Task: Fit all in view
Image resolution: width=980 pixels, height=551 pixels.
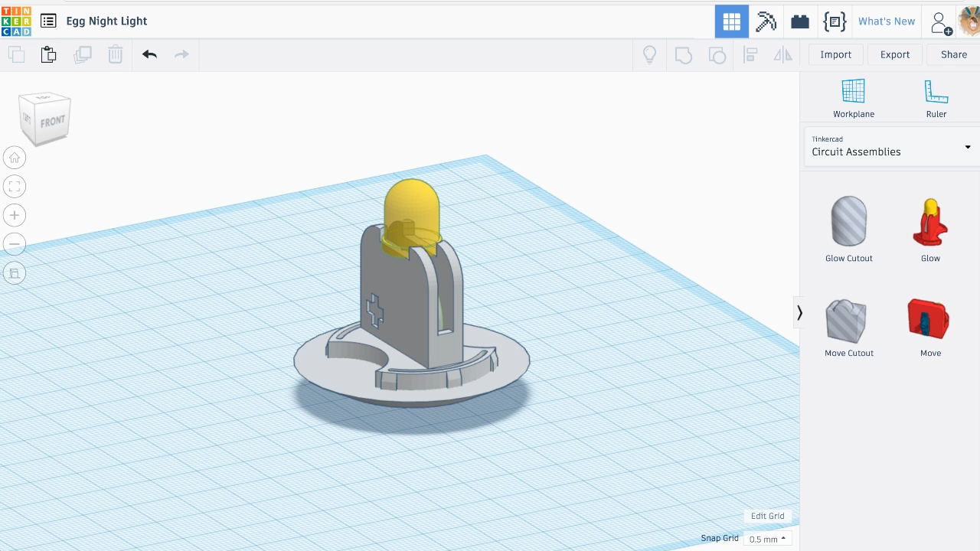Action: (14, 186)
